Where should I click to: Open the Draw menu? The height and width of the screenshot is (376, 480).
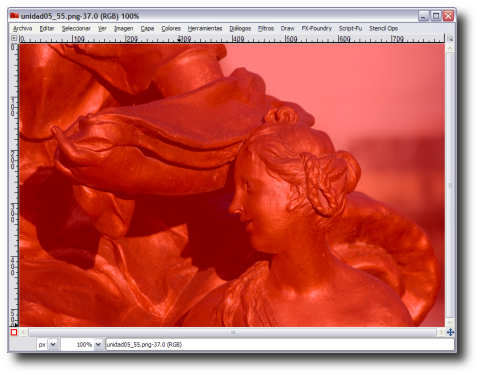287,29
